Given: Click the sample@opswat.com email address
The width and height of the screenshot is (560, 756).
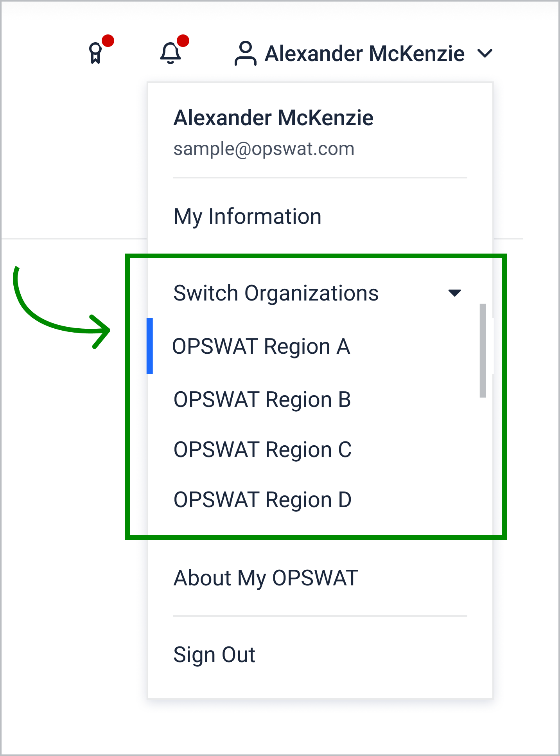Looking at the screenshot, I should tap(264, 149).
